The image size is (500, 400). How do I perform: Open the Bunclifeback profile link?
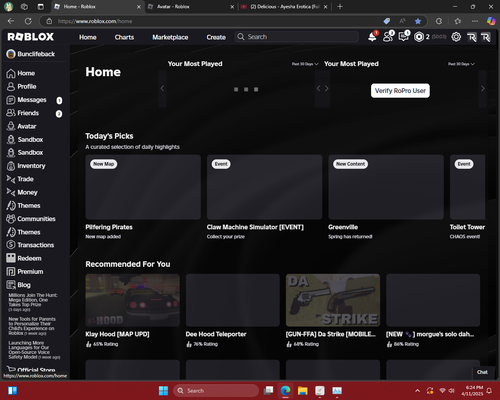(x=31, y=54)
